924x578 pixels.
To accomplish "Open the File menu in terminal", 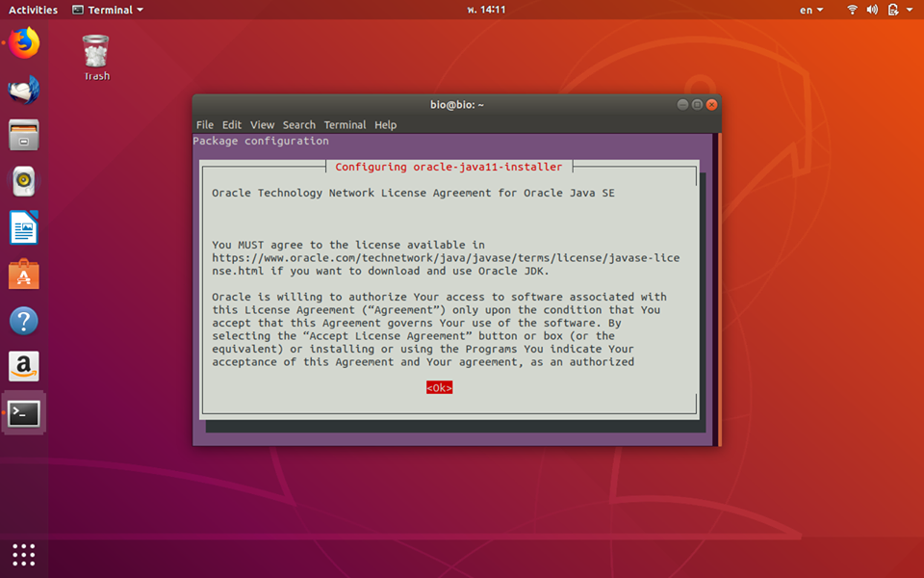I will [x=204, y=124].
